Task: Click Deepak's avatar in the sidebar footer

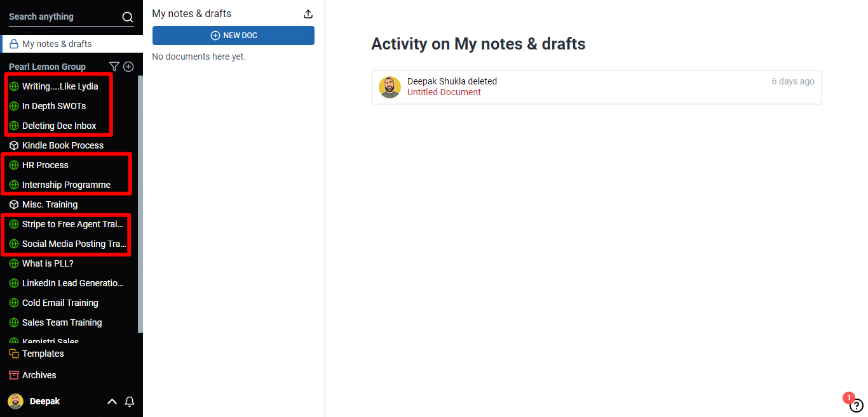Action: coord(15,401)
